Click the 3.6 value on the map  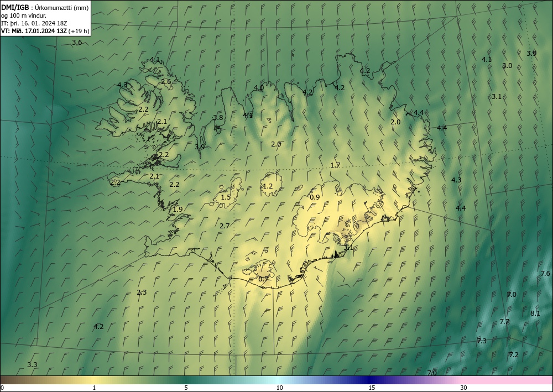click(77, 43)
